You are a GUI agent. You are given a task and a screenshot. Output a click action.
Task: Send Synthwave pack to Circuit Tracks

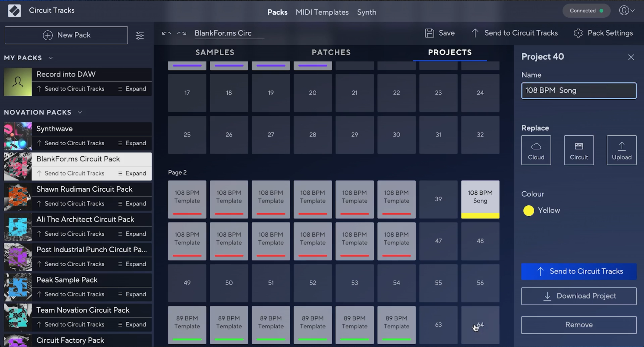[x=71, y=143]
